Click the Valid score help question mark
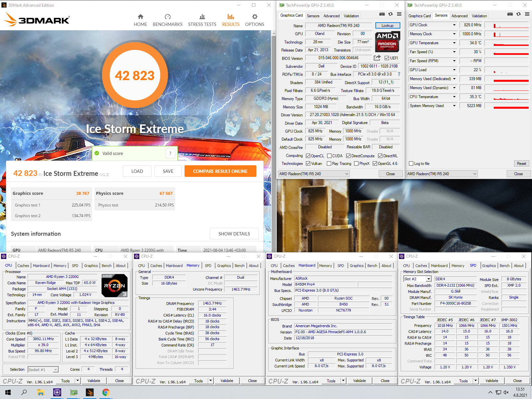This screenshot has width=532, height=399. click(x=170, y=153)
